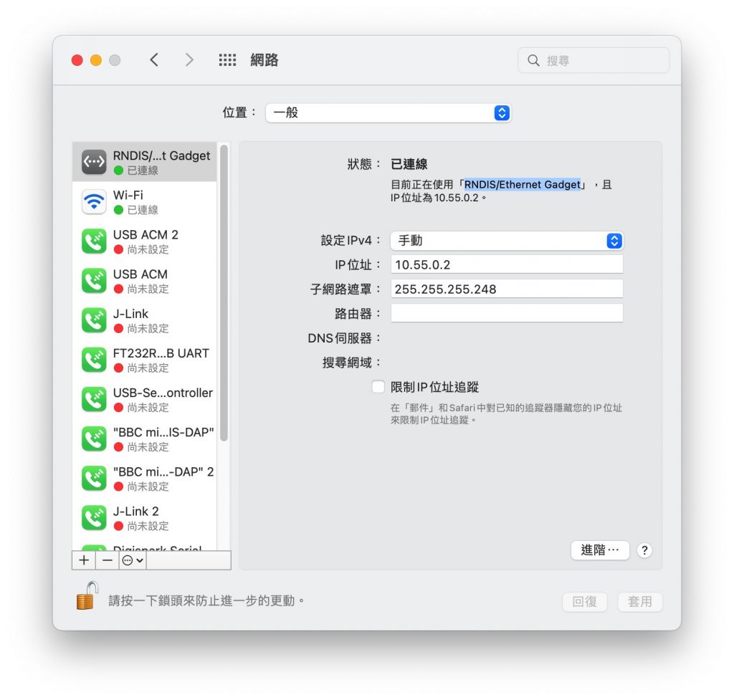This screenshot has height=700, width=734.
Task: Remove the selected service with the minus button
Action: coord(108,560)
